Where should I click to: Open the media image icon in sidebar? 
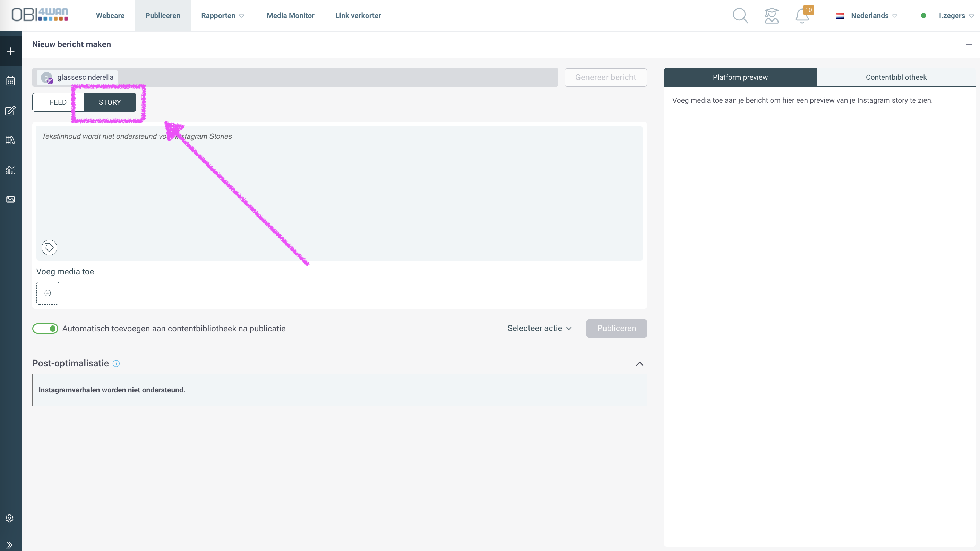(11, 200)
